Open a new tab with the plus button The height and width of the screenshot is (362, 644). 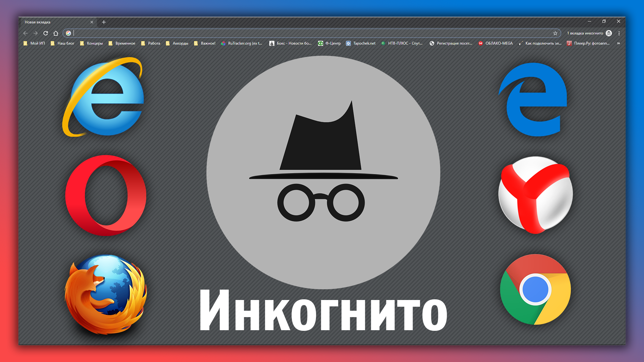104,22
